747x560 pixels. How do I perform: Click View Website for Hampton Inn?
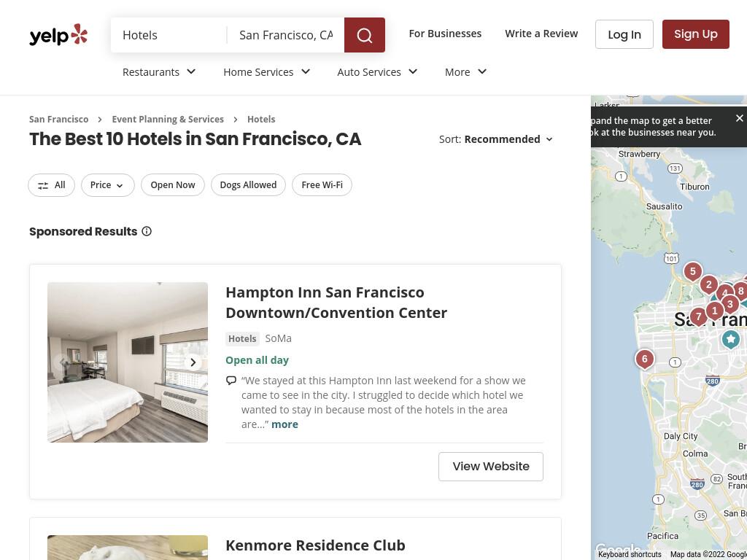click(491, 467)
